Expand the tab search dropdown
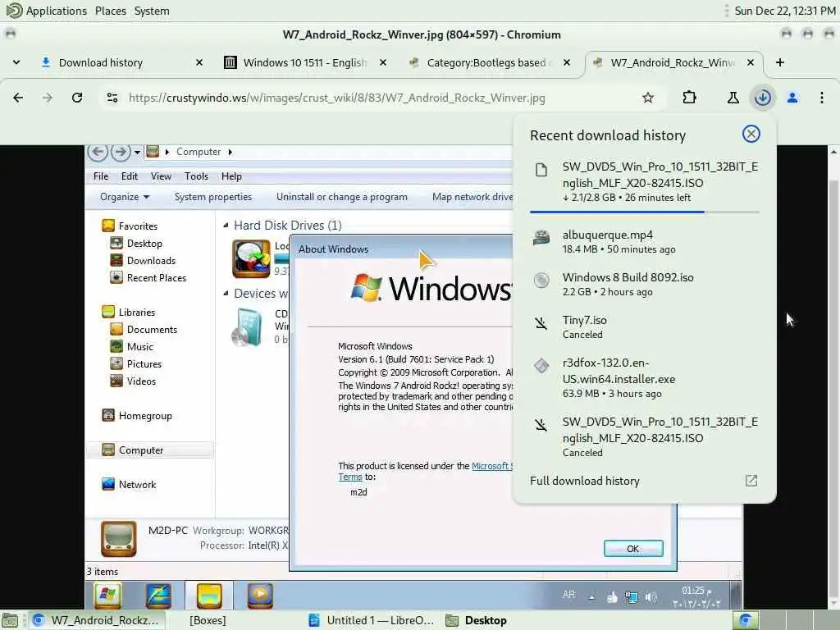 16,62
